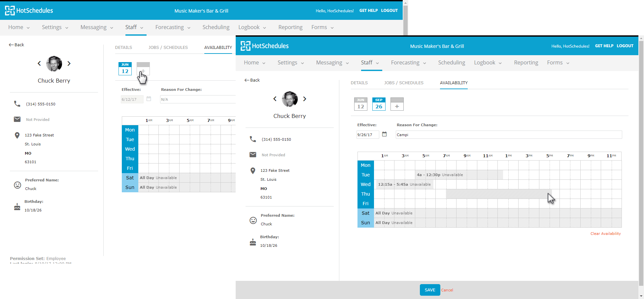Click Tuesday 4a - 12:30p Unavailable block

click(459, 175)
